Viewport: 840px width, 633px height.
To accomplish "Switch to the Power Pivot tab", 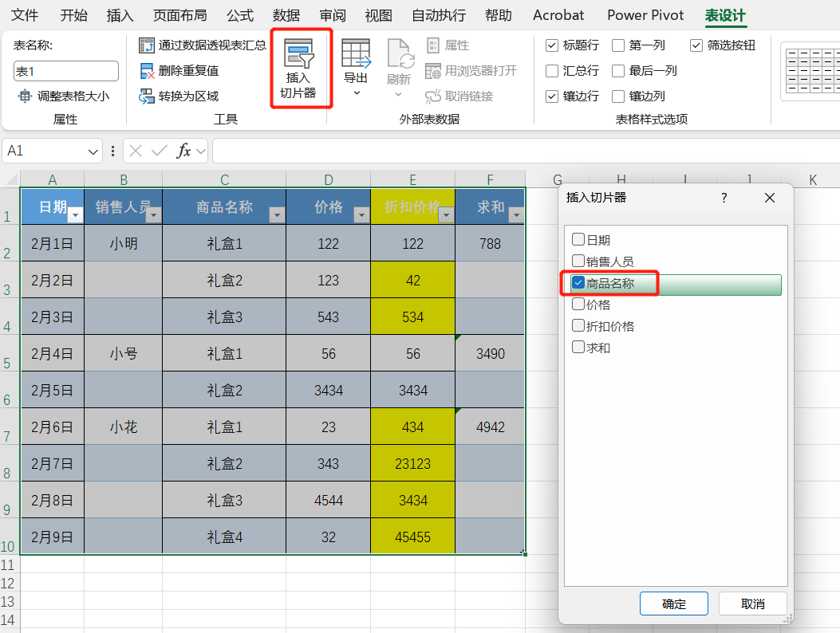I will coord(645,15).
